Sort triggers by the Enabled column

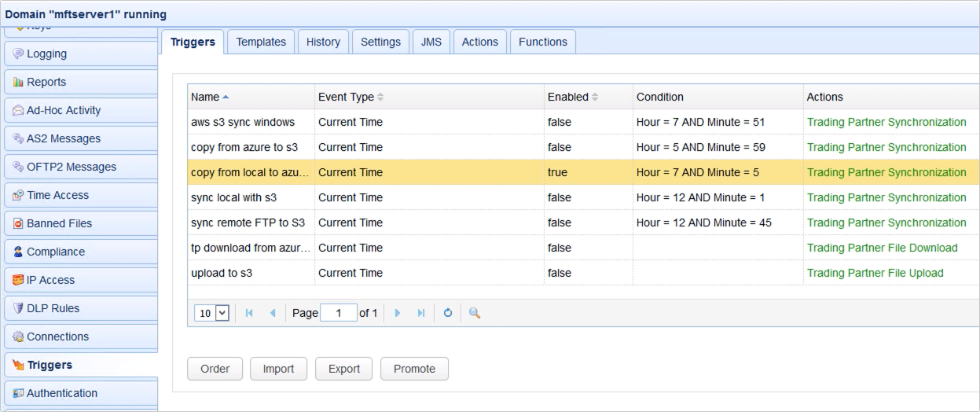[567, 97]
